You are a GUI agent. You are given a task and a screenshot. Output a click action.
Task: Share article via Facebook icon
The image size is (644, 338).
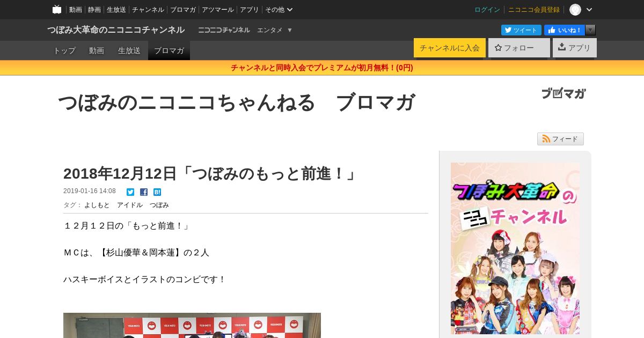tap(144, 192)
